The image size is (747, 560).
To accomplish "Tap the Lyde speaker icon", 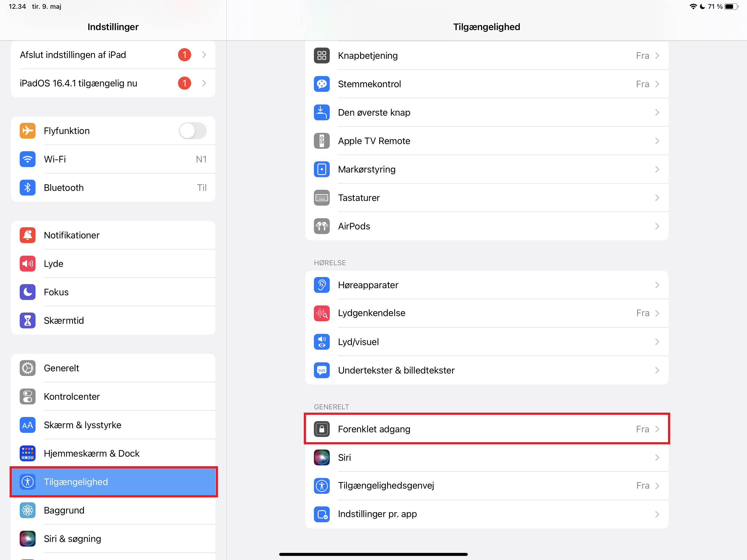I will pos(27,263).
